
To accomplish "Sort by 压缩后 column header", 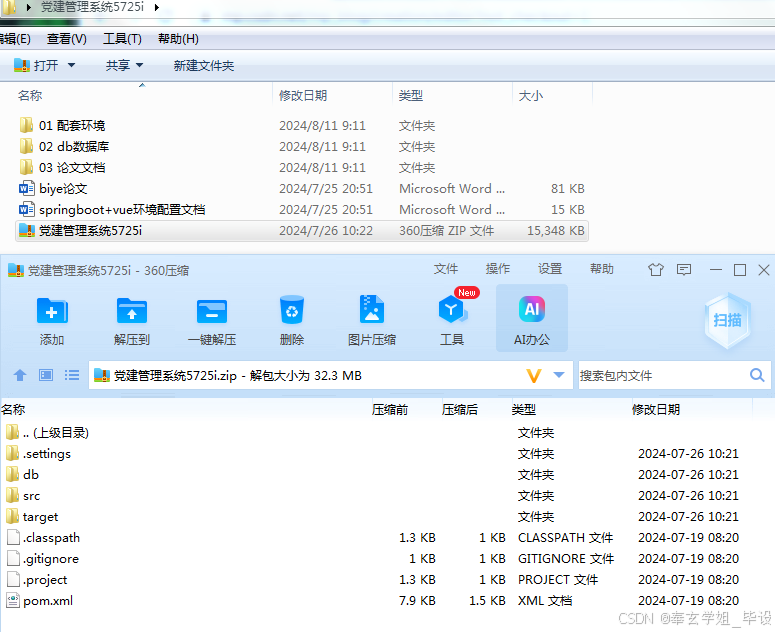I will tap(460, 409).
